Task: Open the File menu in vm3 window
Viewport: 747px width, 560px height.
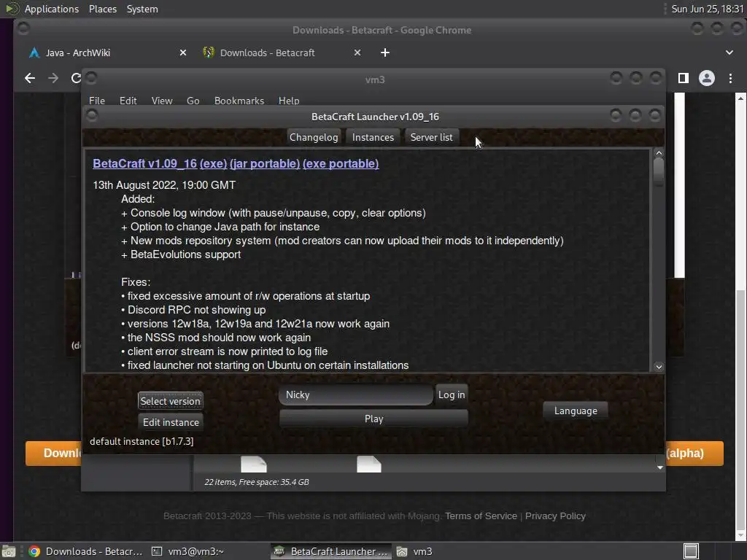Action: (x=97, y=101)
